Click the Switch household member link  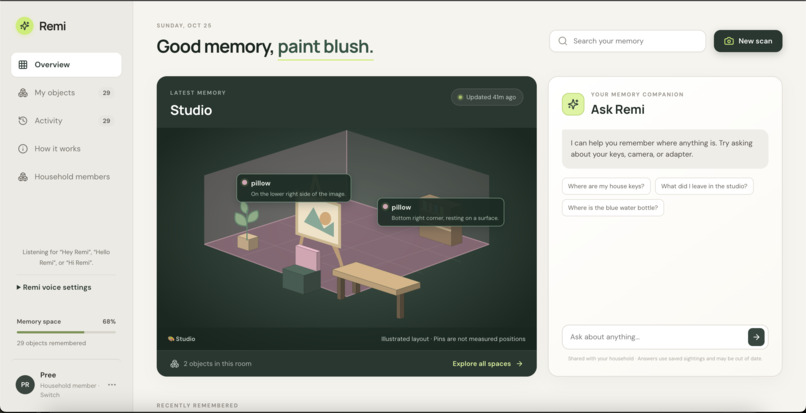pos(50,395)
